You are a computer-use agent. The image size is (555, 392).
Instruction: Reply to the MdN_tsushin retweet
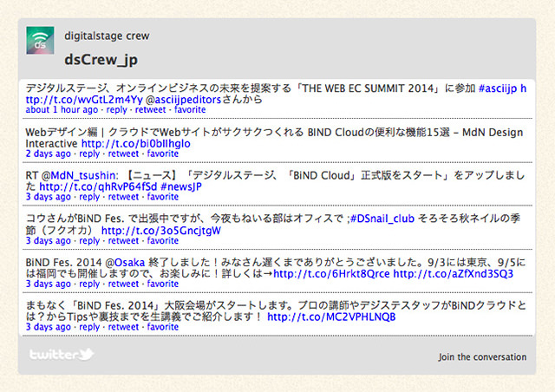89,197
